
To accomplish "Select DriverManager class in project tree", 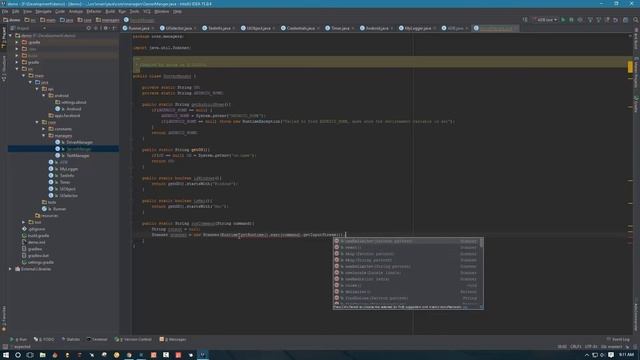I will 79,142.
